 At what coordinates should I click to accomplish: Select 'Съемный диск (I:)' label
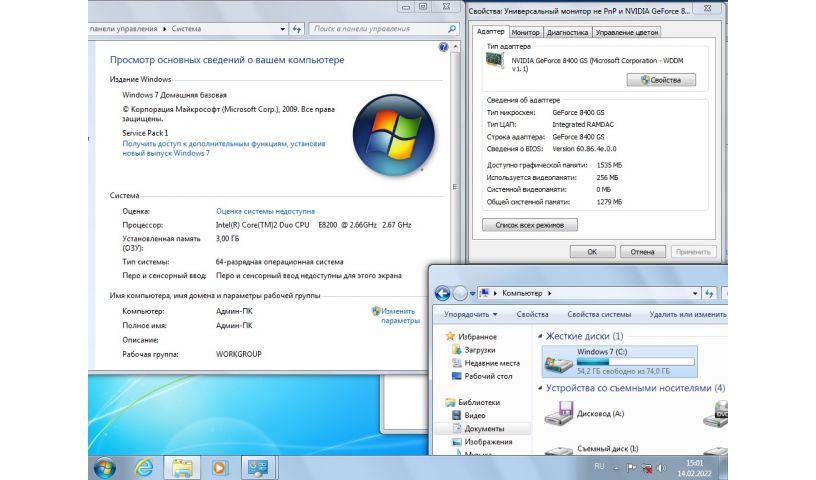tap(607, 448)
